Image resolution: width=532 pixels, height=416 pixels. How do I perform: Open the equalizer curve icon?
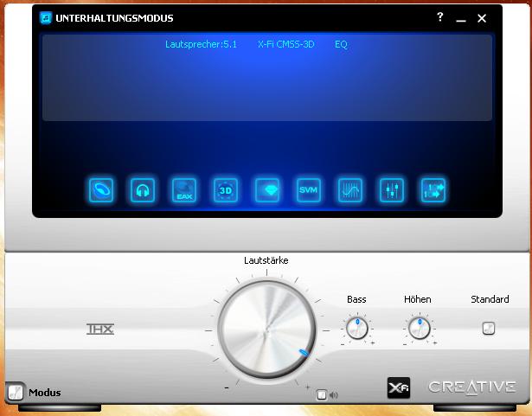[x=350, y=190]
